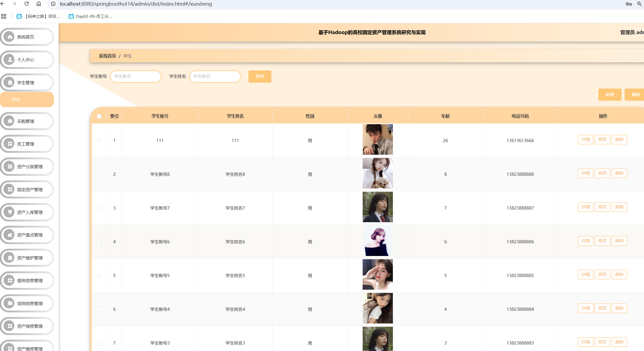
Task: Focus the 学生姓名 search field
Action: click(215, 76)
